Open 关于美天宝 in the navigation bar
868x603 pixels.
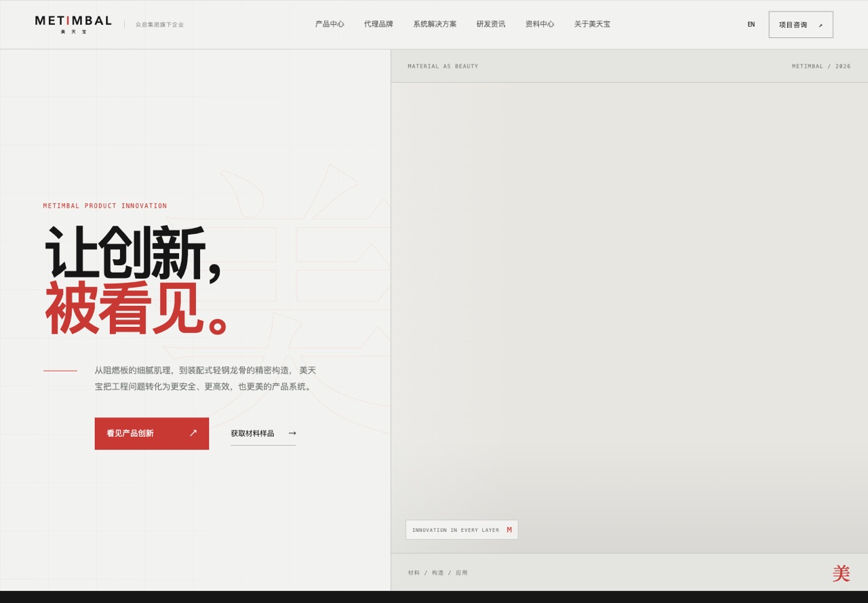tap(592, 24)
